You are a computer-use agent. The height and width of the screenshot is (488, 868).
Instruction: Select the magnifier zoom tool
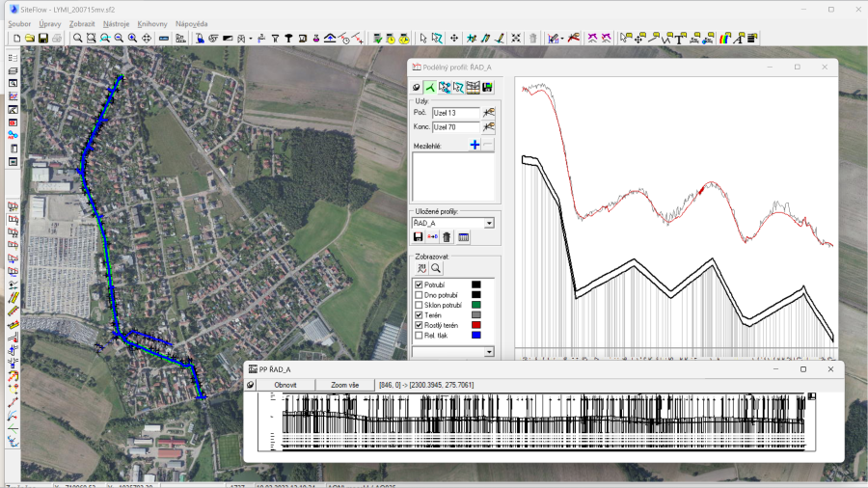(x=77, y=39)
